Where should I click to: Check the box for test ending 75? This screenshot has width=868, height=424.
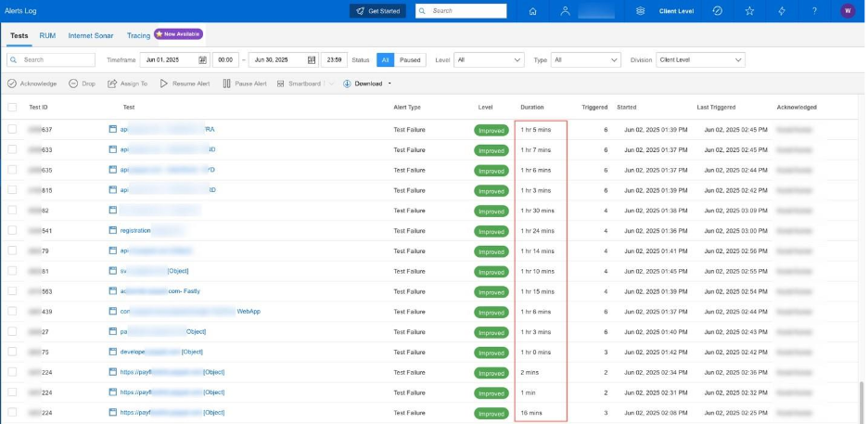point(12,352)
